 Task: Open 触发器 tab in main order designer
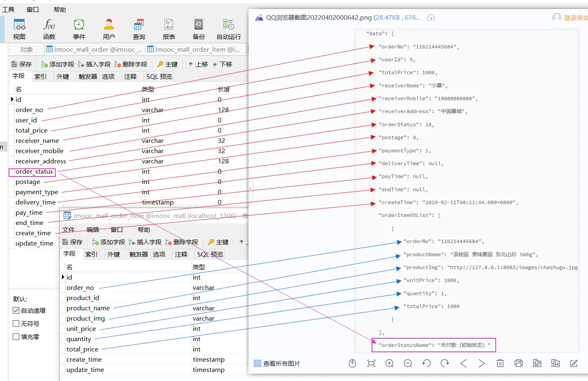coord(88,76)
